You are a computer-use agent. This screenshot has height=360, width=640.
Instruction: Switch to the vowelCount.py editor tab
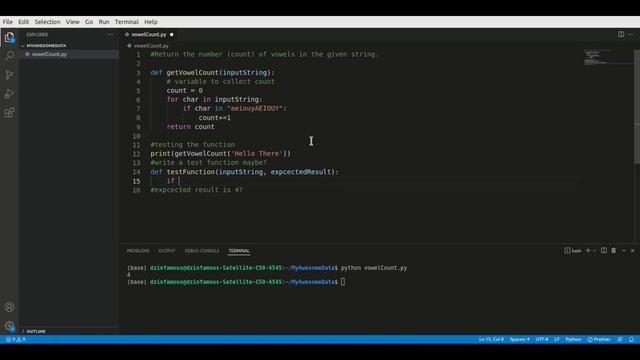click(x=149, y=35)
